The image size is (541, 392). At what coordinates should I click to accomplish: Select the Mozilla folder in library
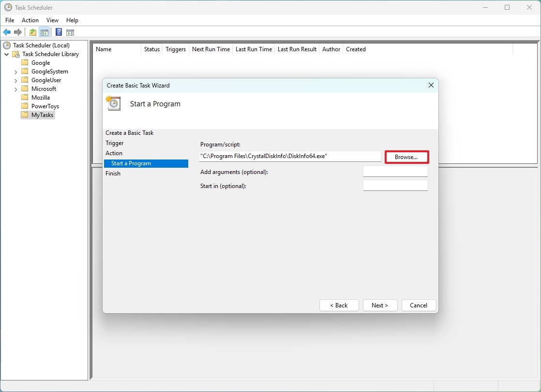(40, 98)
